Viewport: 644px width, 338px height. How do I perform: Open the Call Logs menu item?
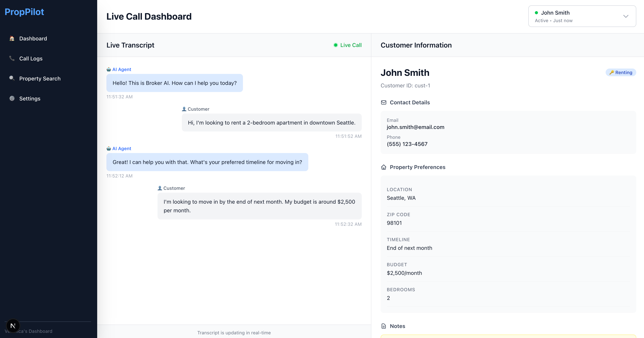(31, 58)
